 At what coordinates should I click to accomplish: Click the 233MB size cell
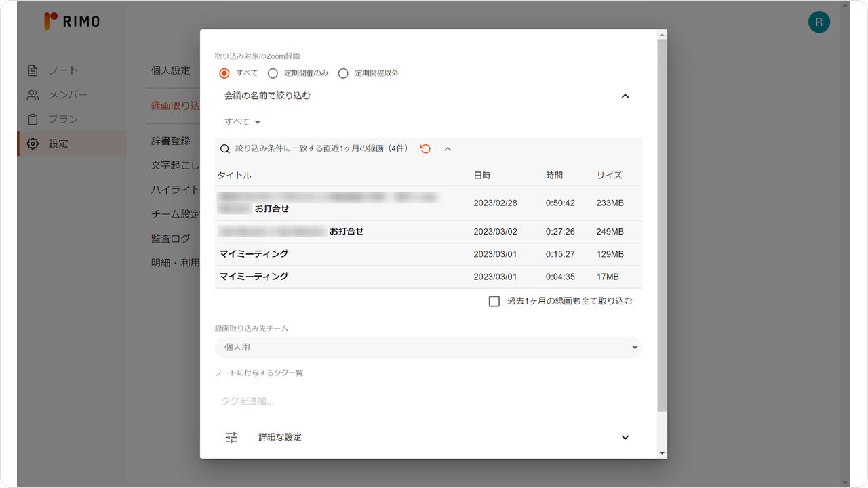tap(610, 203)
